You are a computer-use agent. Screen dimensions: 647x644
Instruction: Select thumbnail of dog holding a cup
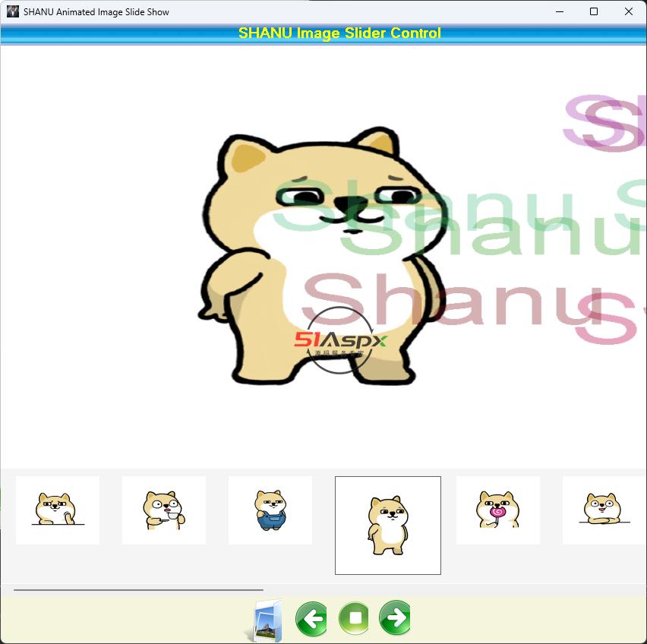[164, 510]
